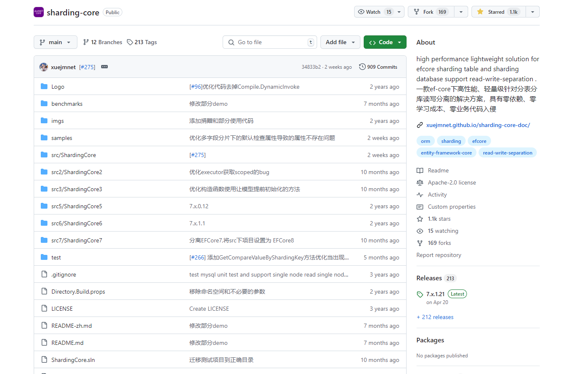The image size is (588, 374).
Task: Click xuejmnet's commit author avatar
Action: pyautogui.click(x=44, y=67)
